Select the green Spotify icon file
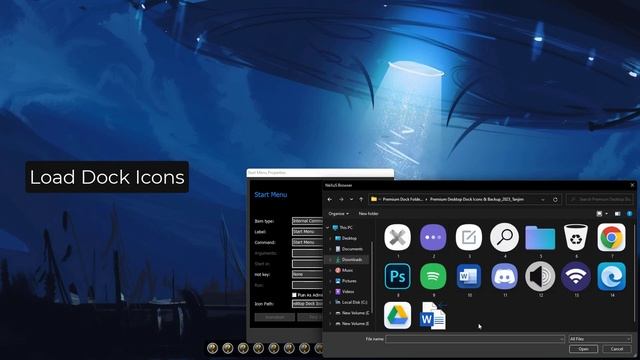This screenshot has width=640, height=360. click(x=433, y=276)
